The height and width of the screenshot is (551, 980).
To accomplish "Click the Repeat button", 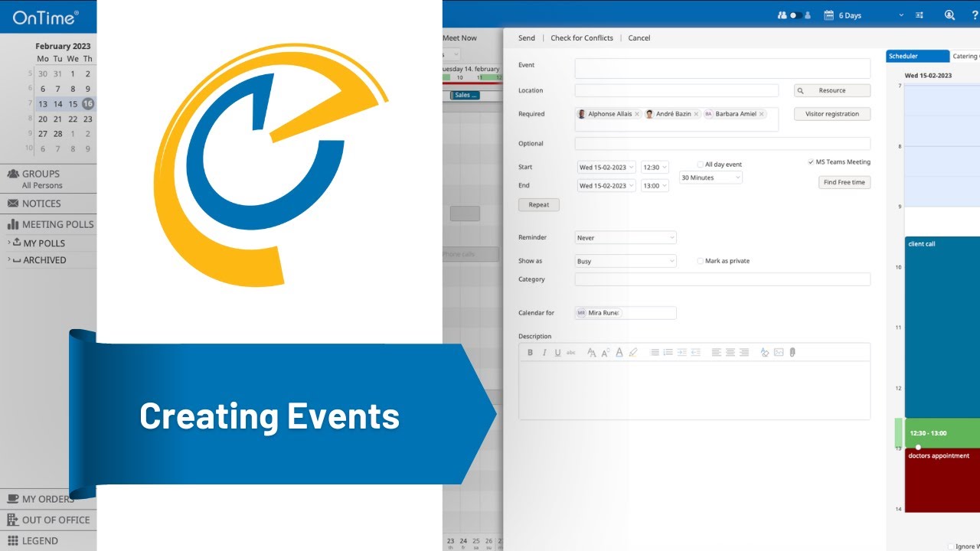I will click(539, 205).
